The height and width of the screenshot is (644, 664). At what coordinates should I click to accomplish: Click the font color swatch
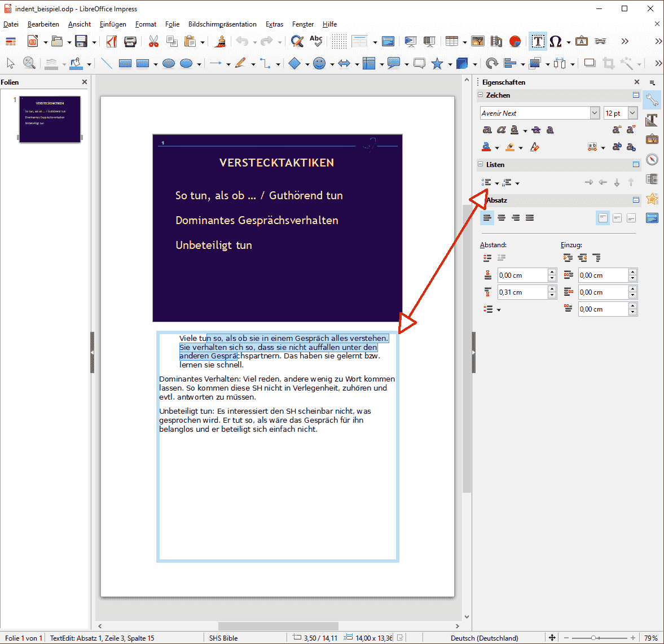[486, 147]
